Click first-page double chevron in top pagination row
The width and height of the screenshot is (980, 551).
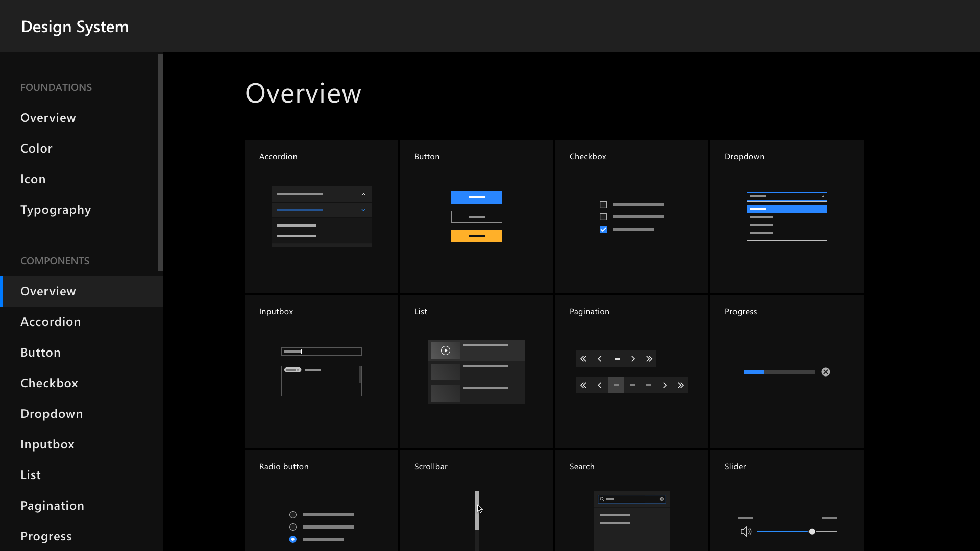[x=583, y=359]
